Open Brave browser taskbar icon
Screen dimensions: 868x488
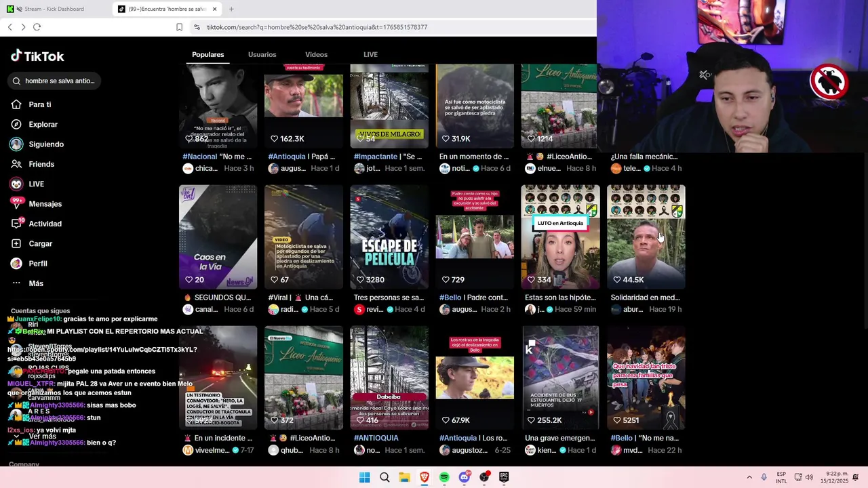coord(425,477)
